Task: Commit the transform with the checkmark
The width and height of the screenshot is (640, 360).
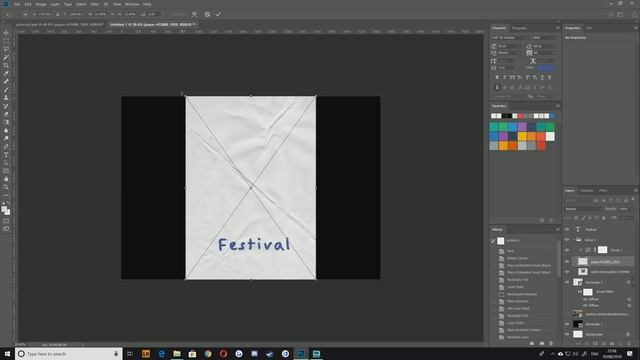Action: pyautogui.click(x=219, y=14)
